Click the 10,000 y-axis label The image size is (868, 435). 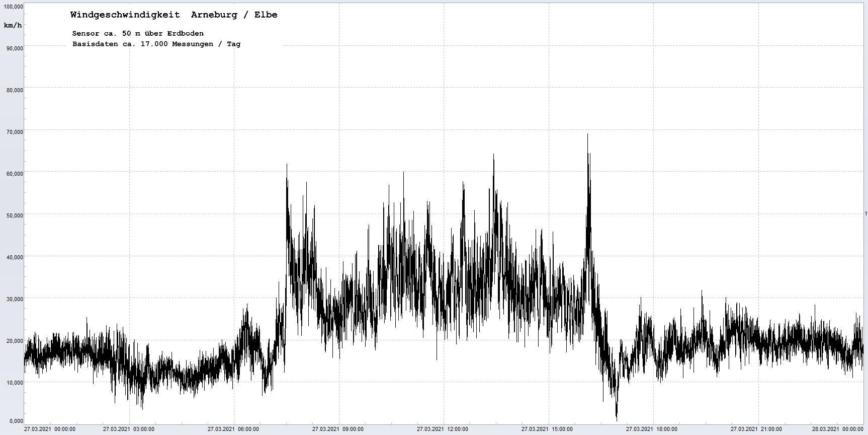[14, 383]
